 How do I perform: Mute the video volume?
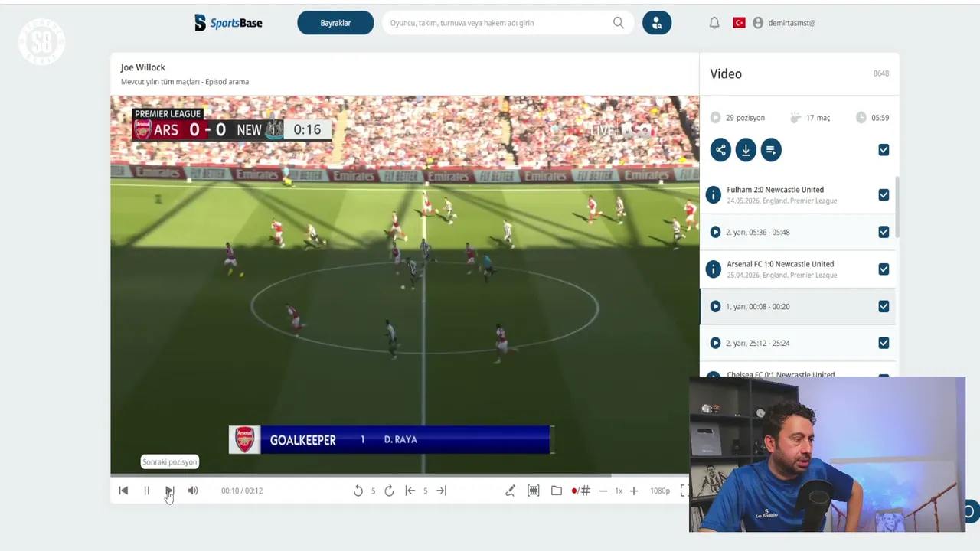[193, 491]
